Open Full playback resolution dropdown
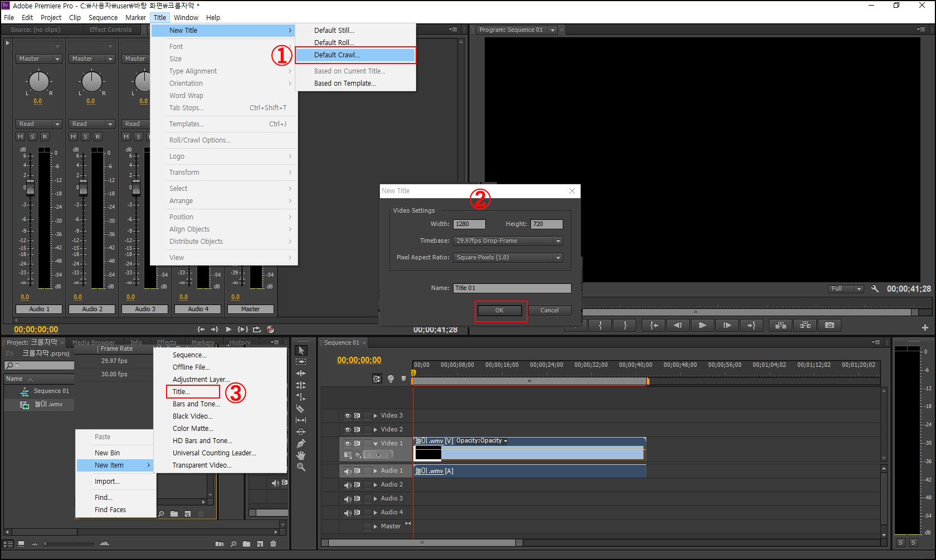This screenshot has height=560, width=936. coord(845,288)
